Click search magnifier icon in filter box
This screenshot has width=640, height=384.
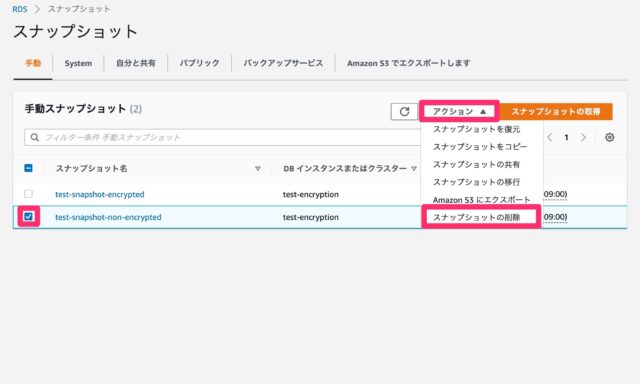tap(35, 138)
